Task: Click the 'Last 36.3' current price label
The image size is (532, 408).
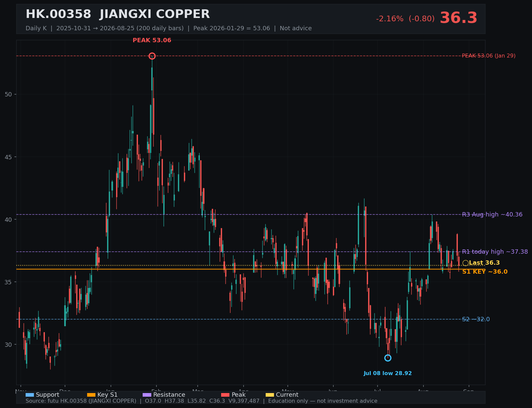Action: 484,263
